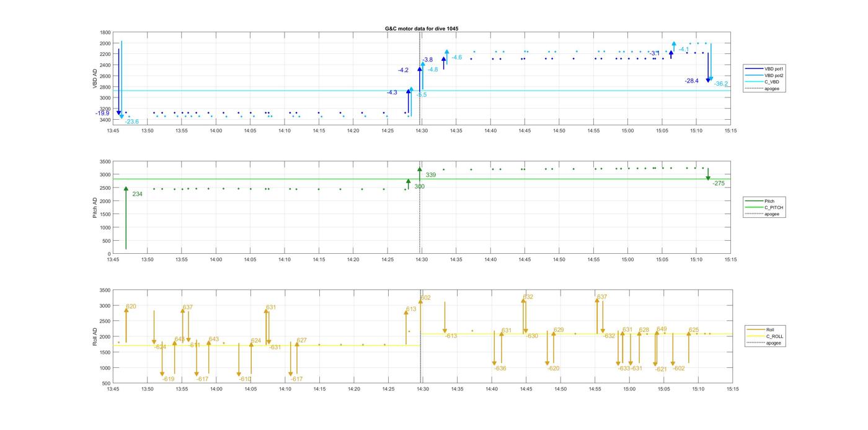
Task: Click the "-611" roll data label
Action: pos(194,345)
